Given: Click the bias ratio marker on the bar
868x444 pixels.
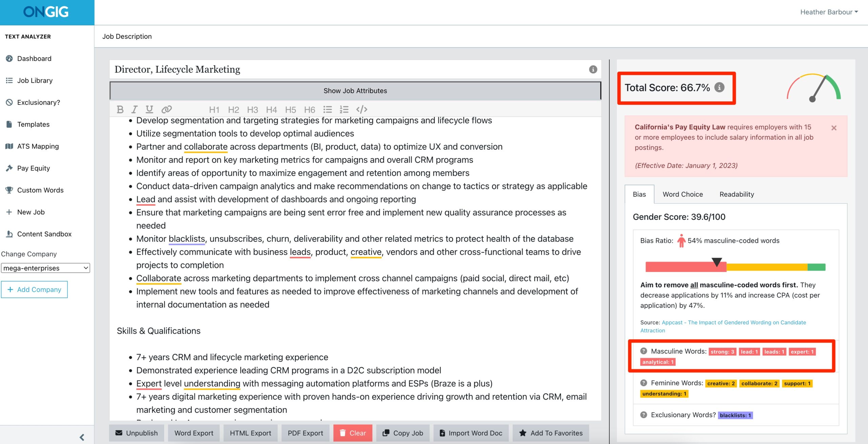Looking at the screenshot, I should 716,262.
